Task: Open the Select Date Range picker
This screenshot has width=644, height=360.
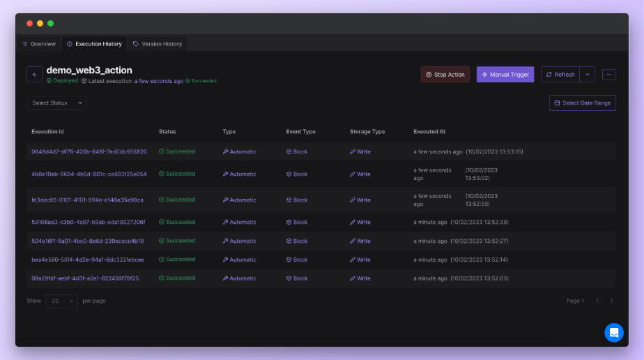Action: coord(583,103)
